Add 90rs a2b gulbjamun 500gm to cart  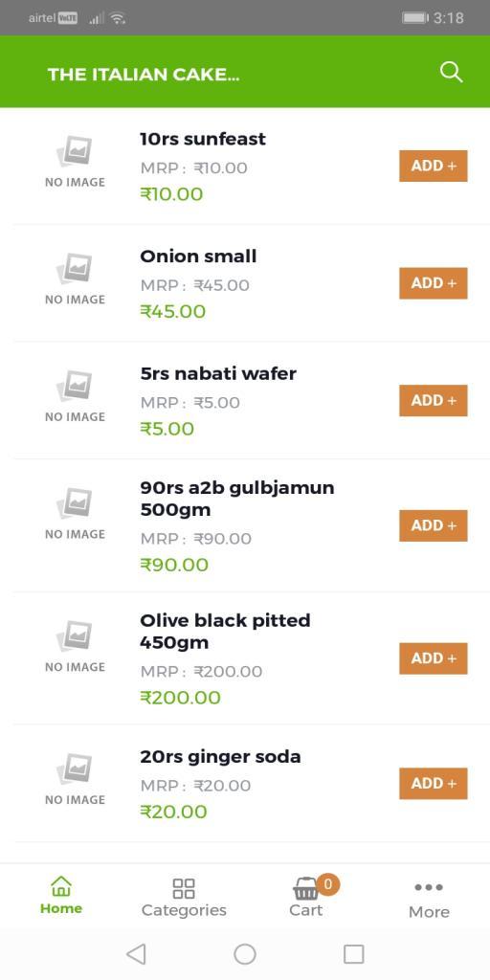click(x=434, y=525)
